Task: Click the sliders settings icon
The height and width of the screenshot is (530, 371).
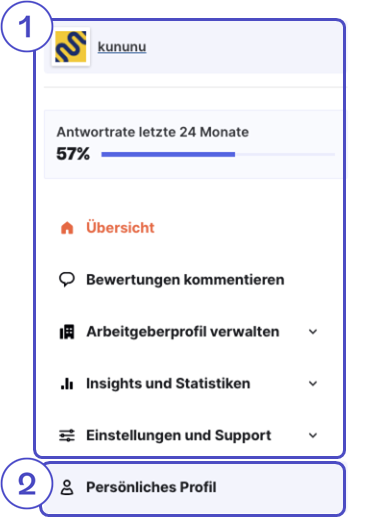Action: pos(67,435)
